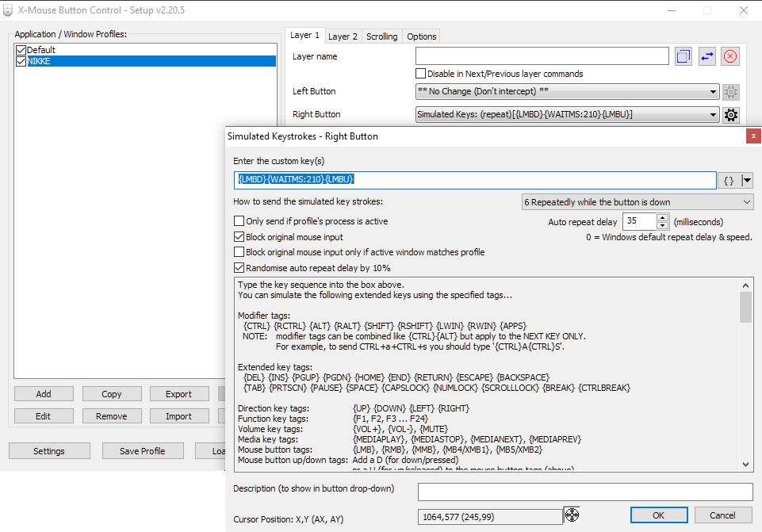Click the Copy profile button
762x532 pixels.
[x=112, y=394]
